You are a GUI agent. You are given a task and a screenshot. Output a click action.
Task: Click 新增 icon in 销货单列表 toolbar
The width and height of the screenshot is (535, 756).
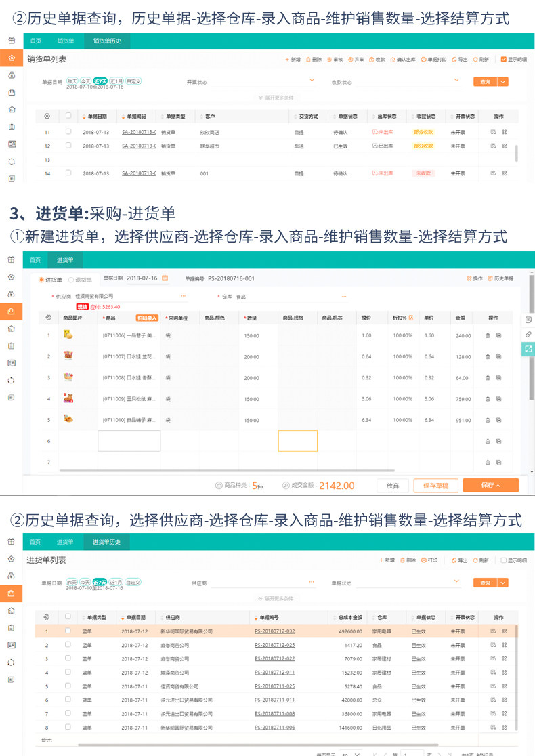(x=287, y=60)
